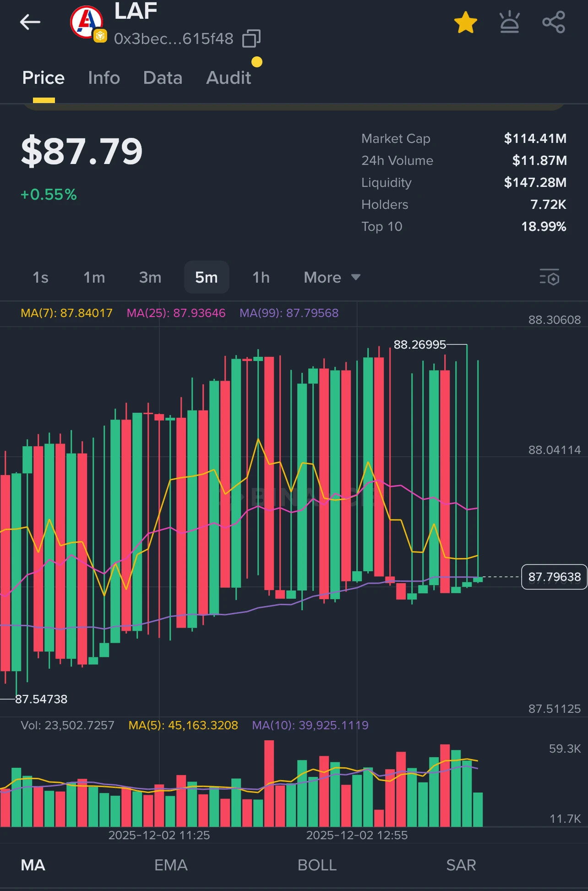Tap the MA(7) indicator legend
Screen dimensions: 588x891
[x=66, y=313]
